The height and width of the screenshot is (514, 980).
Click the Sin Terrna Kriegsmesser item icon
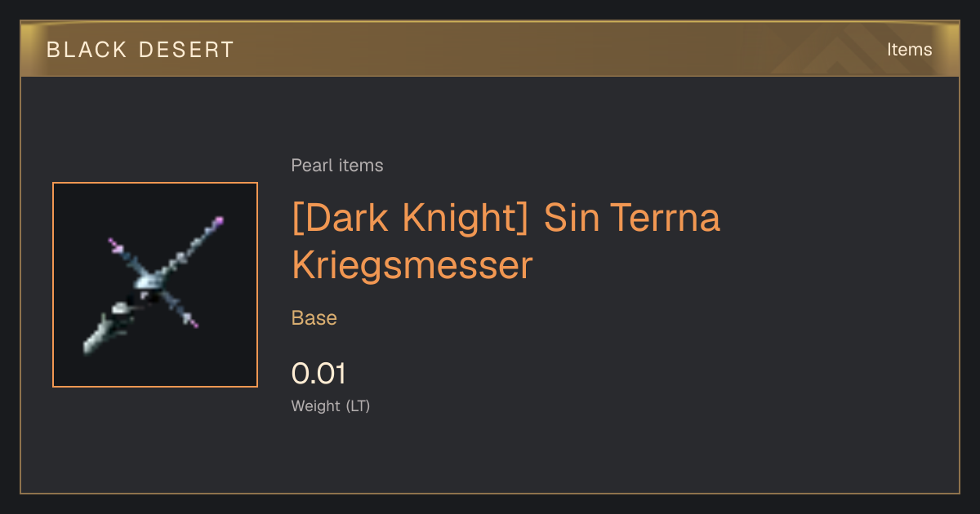tap(155, 285)
